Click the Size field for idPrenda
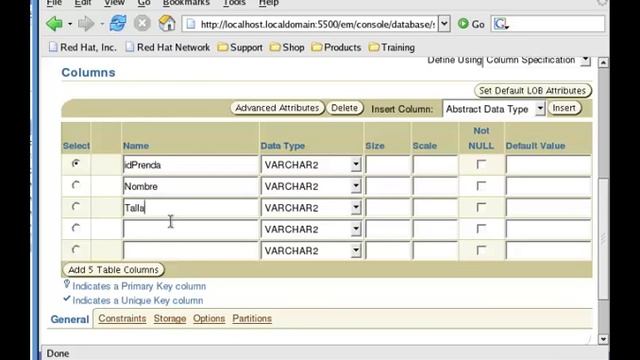Screen dimensions: 640x360 pyautogui.click(x=387, y=165)
